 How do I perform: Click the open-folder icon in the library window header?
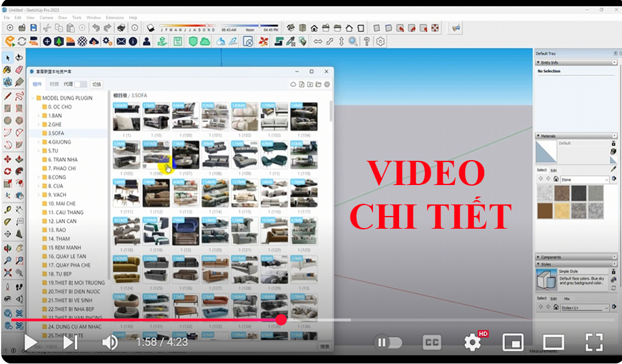tap(318, 84)
